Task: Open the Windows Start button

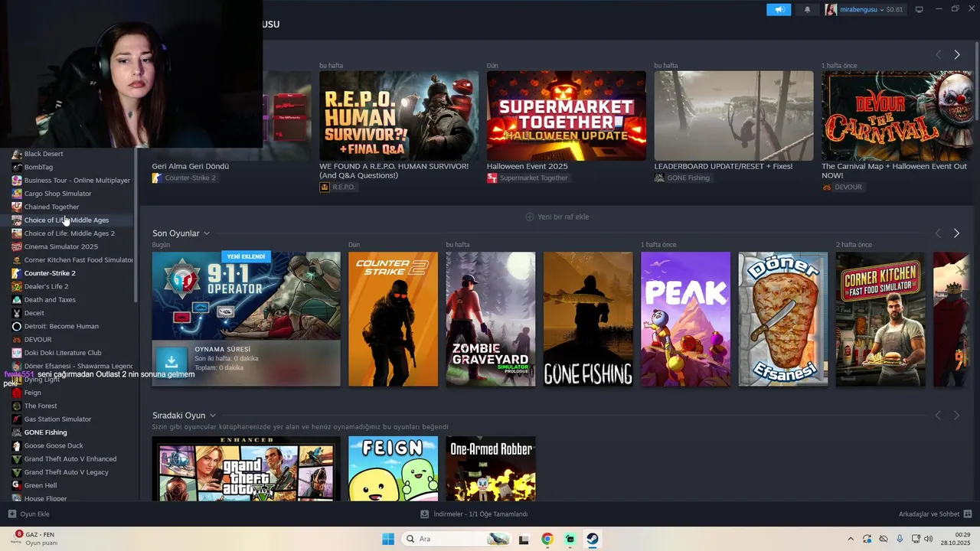Action: pos(388,539)
